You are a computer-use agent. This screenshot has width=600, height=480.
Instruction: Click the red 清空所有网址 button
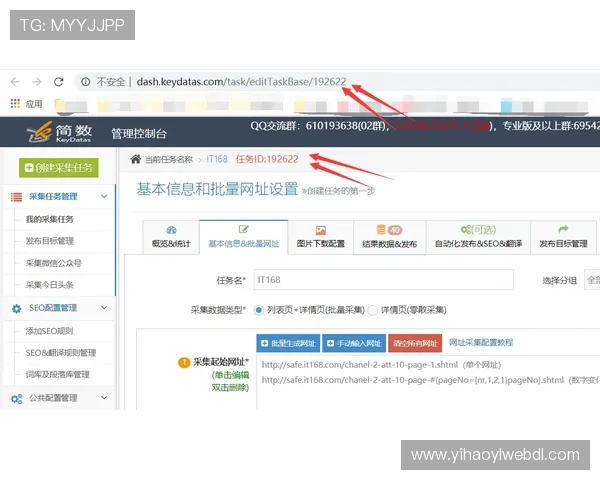click(415, 343)
